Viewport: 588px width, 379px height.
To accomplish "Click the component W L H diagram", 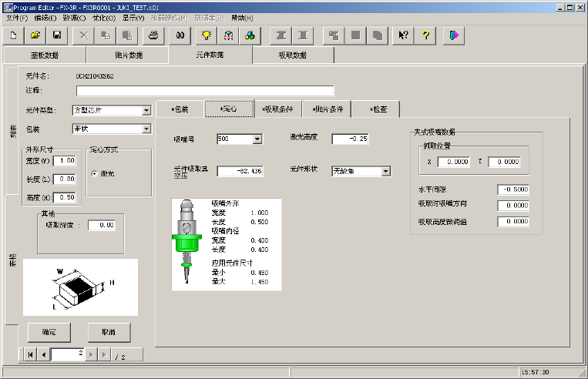I will [x=81, y=287].
